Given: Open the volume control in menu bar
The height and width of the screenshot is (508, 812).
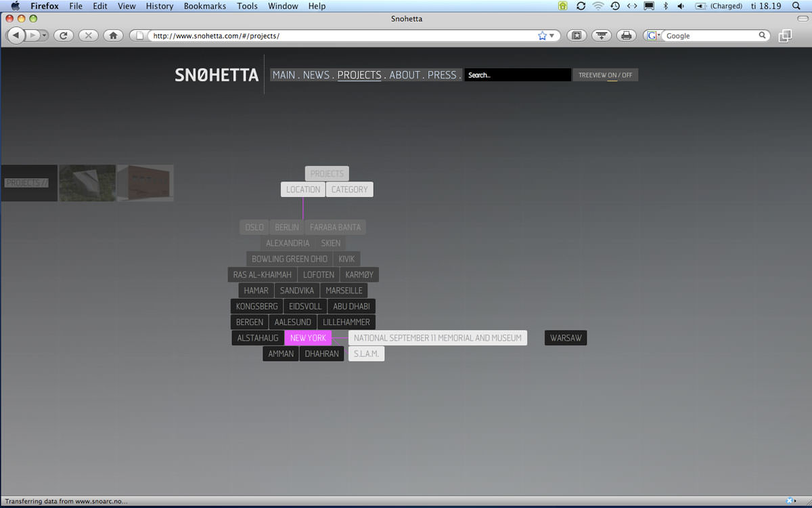Looking at the screenshot, I should tap(681, 6).
